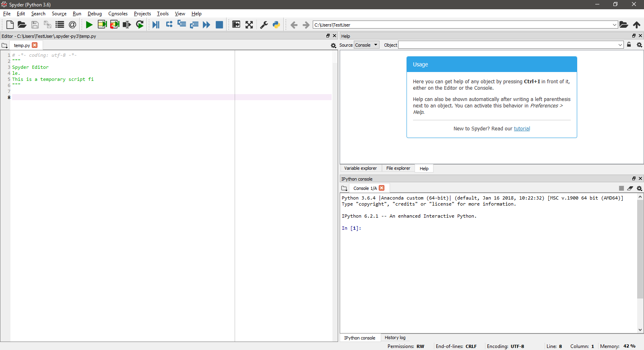
Task: Select the IPython console bottom tab
Action: point(360,338)
